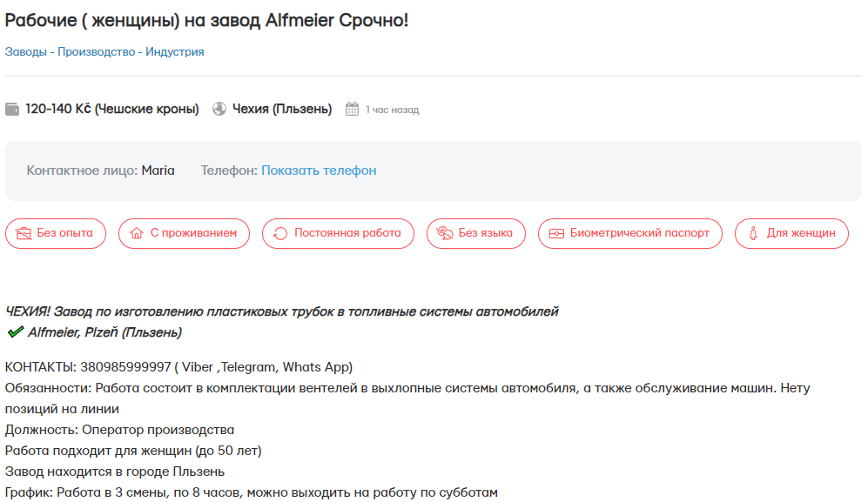Click the contact number 380985999997

click(x=125, y=367)
